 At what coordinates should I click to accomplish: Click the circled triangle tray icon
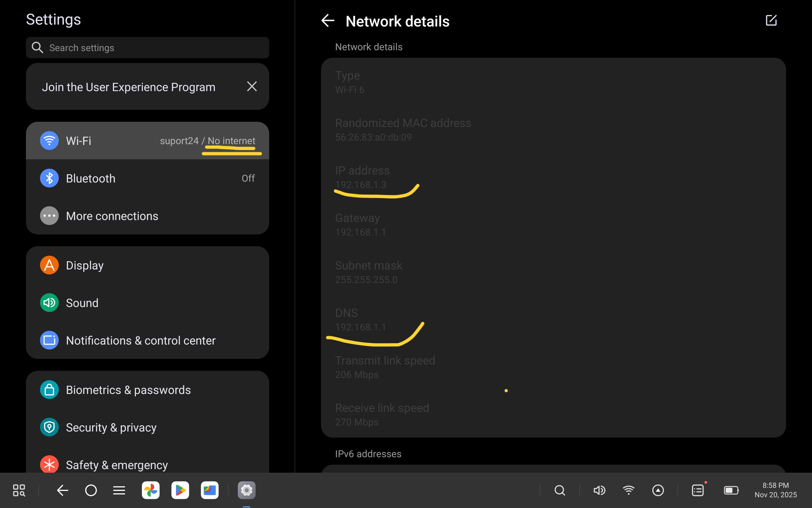pyautogui.click(x=658, y=490)
